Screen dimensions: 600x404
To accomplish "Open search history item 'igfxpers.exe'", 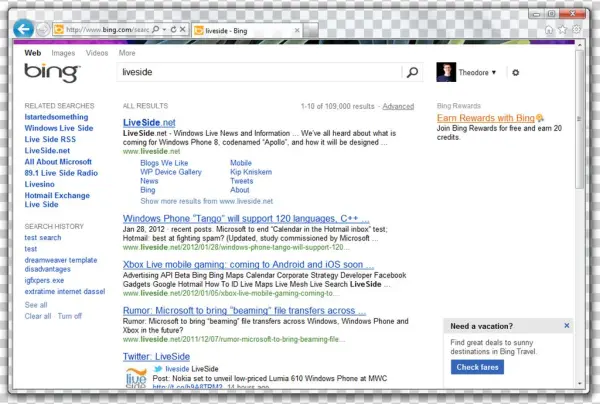I will (44, 280).
